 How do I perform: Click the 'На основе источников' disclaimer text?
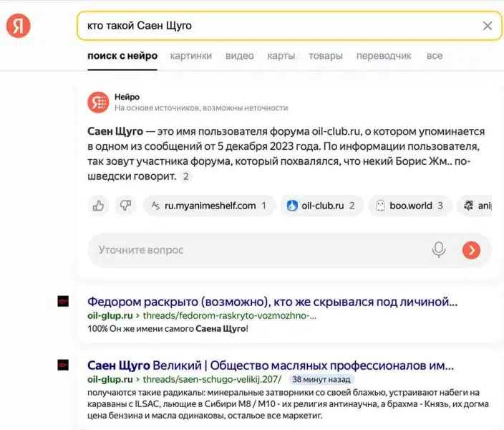[201, 107]
